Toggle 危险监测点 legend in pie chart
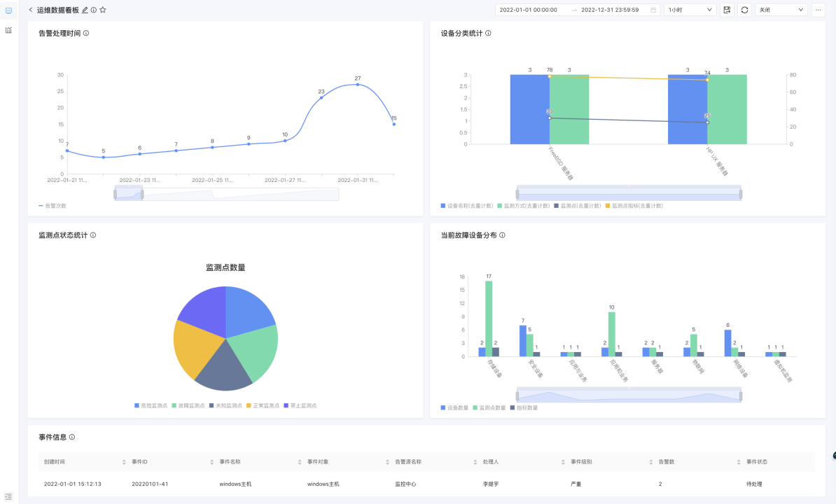 pyautogui.click(x=151, y=405)
